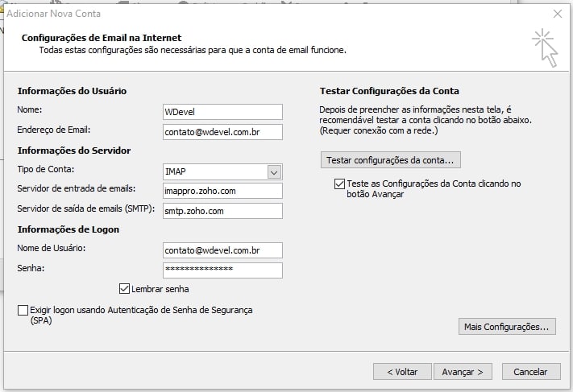573x392 pixels.
Task: Focus the Senha password field
Action: (x=222, y=270)
